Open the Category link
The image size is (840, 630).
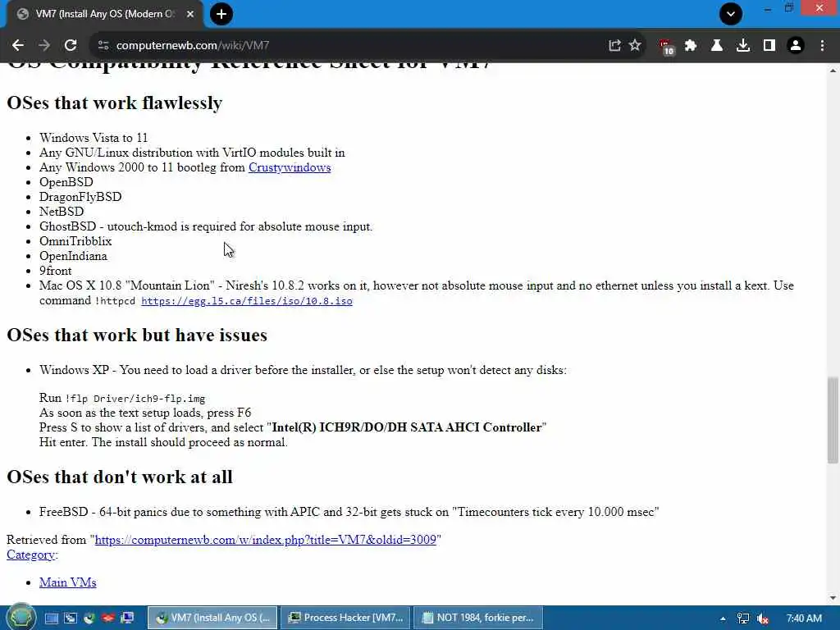pyautogui.click(x=30, y=555)
